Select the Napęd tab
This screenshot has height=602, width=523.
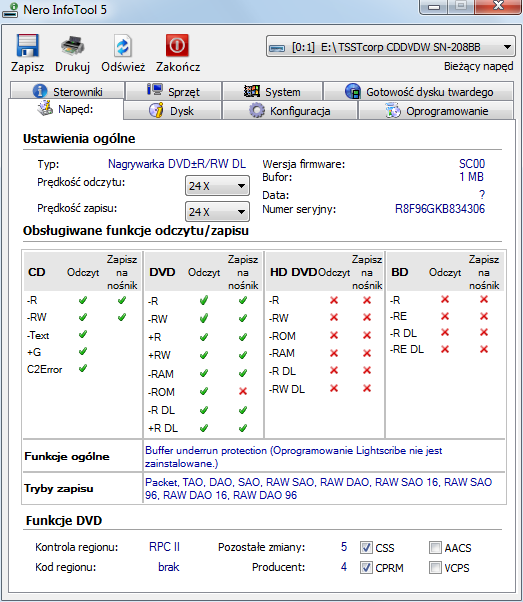click(66, 109)
